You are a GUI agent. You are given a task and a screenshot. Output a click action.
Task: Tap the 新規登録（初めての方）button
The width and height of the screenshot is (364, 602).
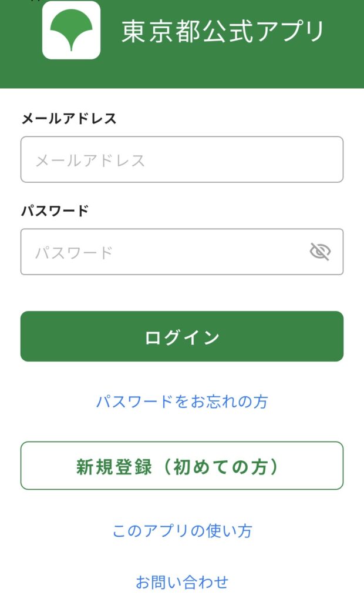pos(182,466)
